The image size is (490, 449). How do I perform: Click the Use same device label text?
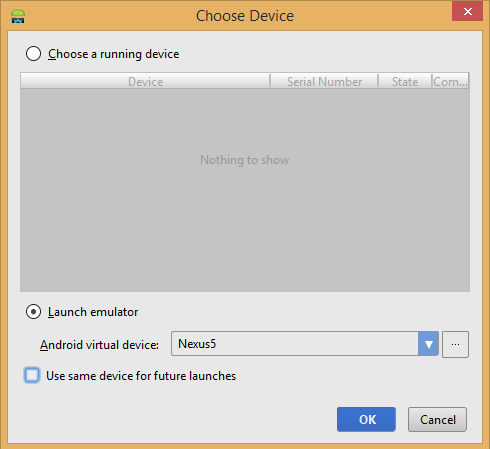tap(141, 376)
